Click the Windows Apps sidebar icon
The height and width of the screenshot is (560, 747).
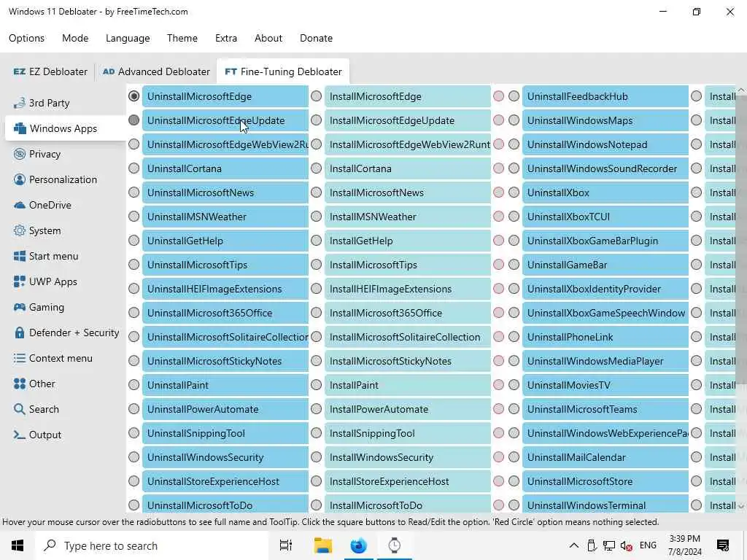tap(20, 128)
